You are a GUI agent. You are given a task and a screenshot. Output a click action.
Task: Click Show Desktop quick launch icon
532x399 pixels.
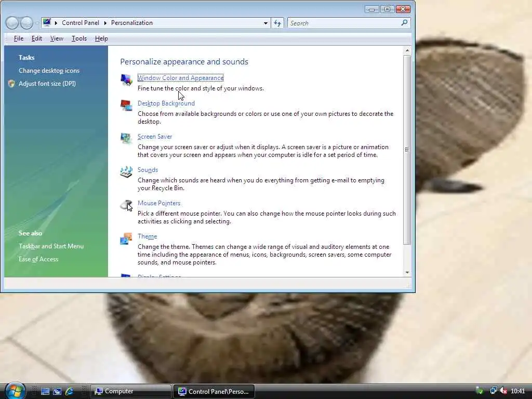45,391
